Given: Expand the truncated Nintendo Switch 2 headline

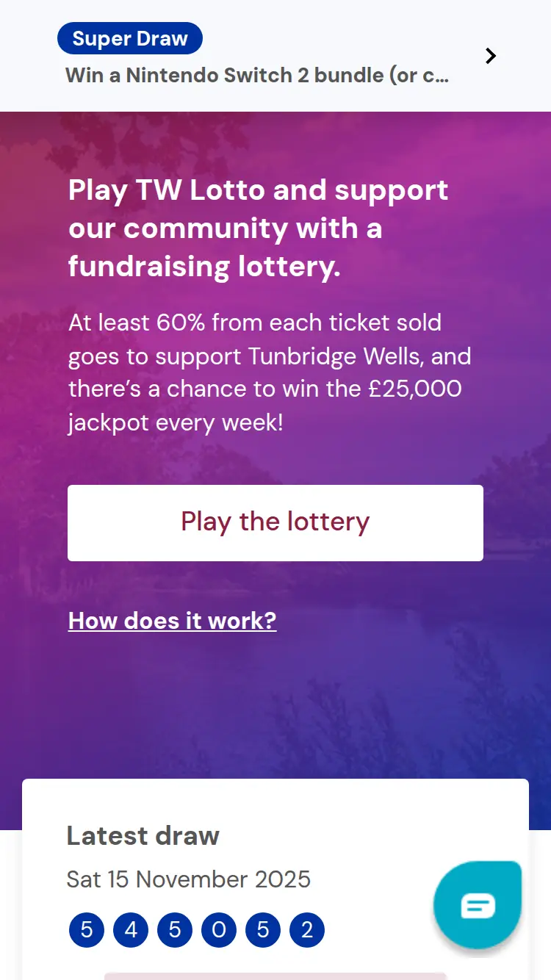Looking at the screenshot, I should [x=257, y=75].
